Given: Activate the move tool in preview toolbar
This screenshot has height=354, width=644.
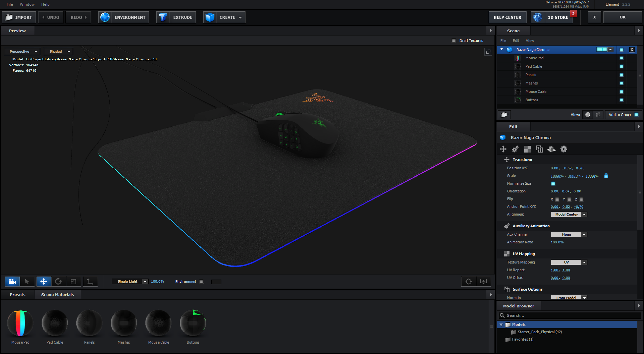Looking at the screenshot, I should coord(44,282).
